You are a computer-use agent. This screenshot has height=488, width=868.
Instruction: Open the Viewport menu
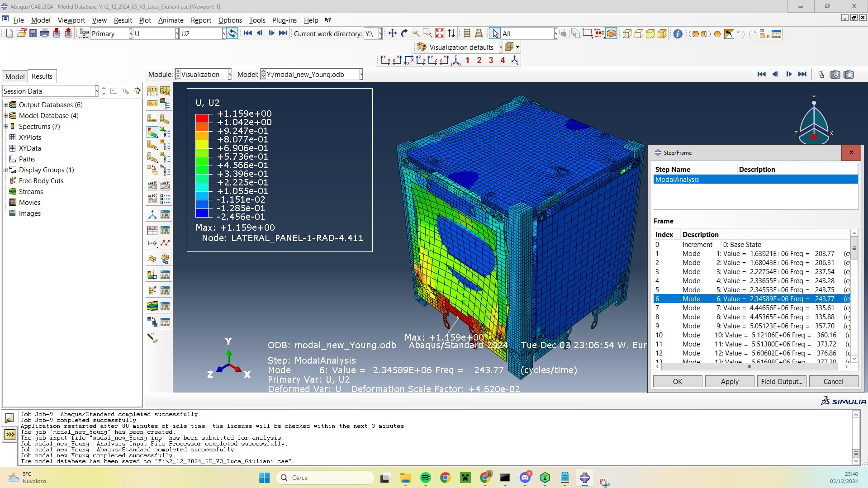point(71,20)
